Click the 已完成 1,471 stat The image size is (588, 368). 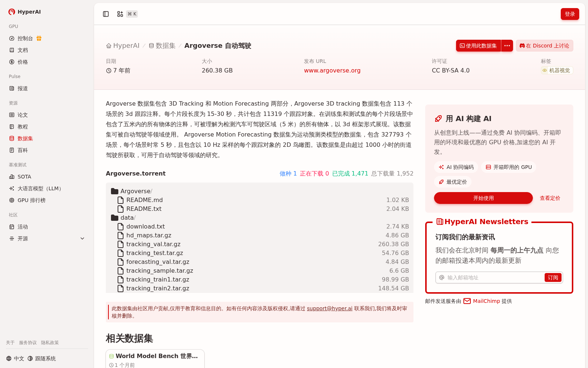coord(350,174)
